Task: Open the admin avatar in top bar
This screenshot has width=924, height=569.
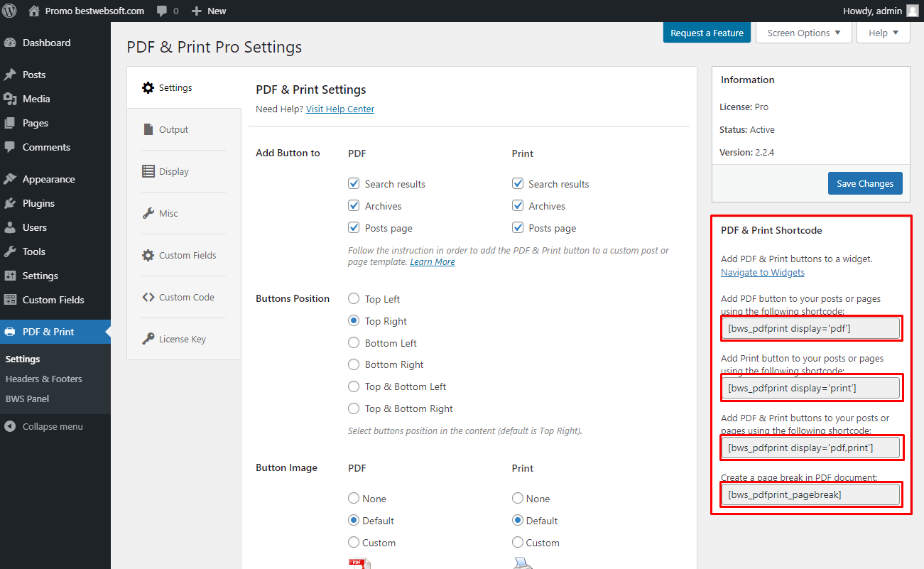Action: (912, 11)
